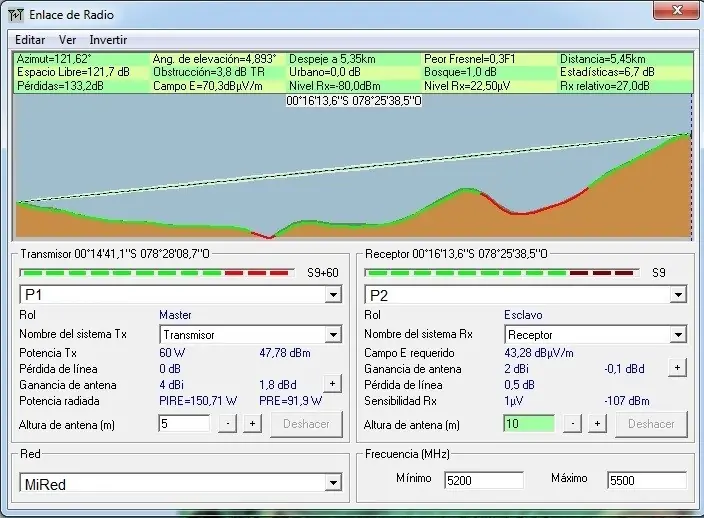Click the Campo E=70,3dBµV/m value
Screen dimensions: 704x518
pos(207,86)
